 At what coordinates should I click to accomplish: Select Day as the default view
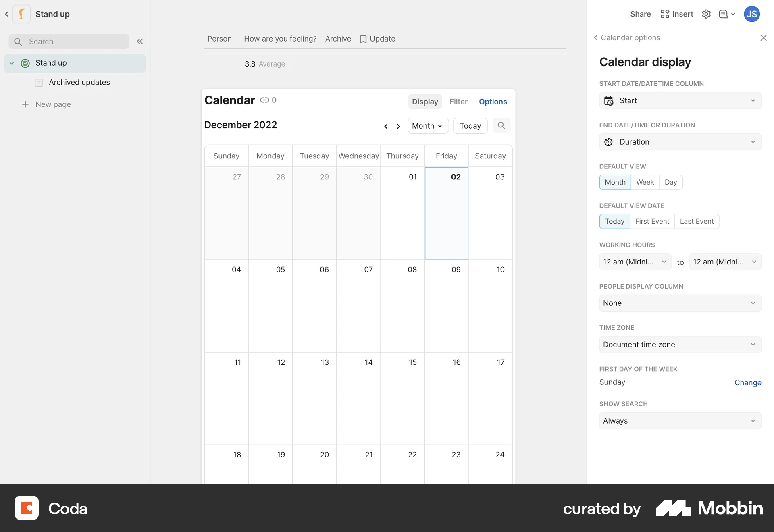point(671,182)
